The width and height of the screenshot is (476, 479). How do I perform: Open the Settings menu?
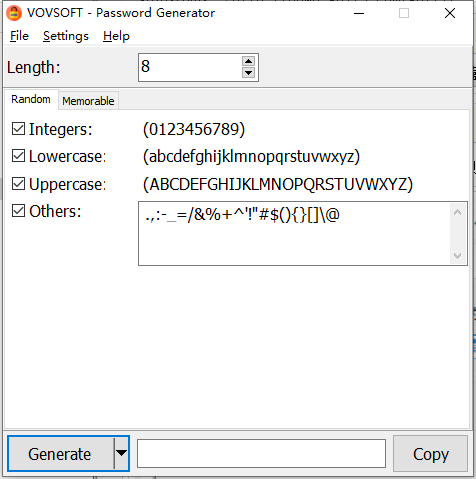(x=66, y=36)
